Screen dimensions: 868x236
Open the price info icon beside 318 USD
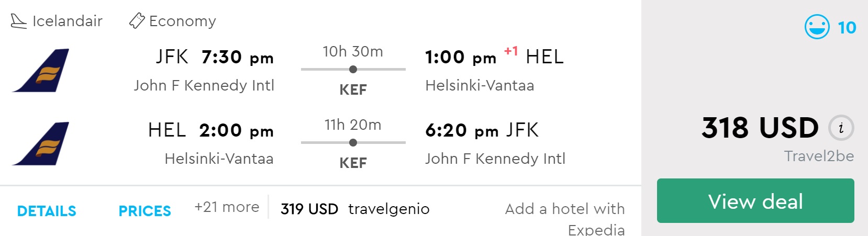tap(841, 128)
